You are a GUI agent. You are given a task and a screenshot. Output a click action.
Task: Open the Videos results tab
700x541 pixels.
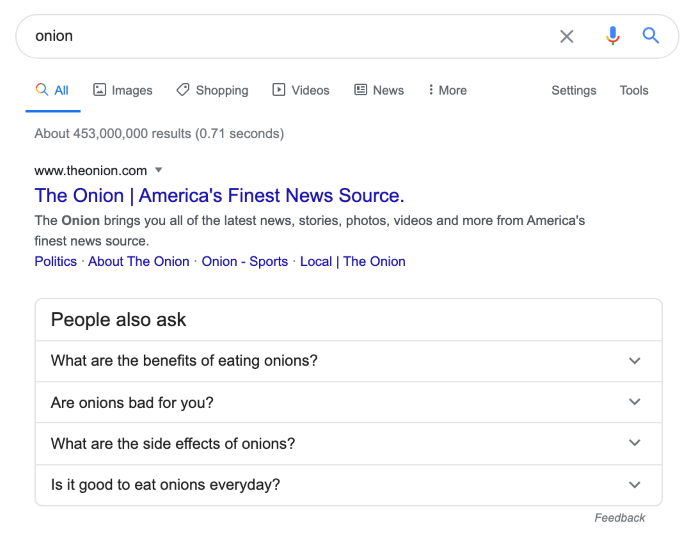tap(301, 90)
